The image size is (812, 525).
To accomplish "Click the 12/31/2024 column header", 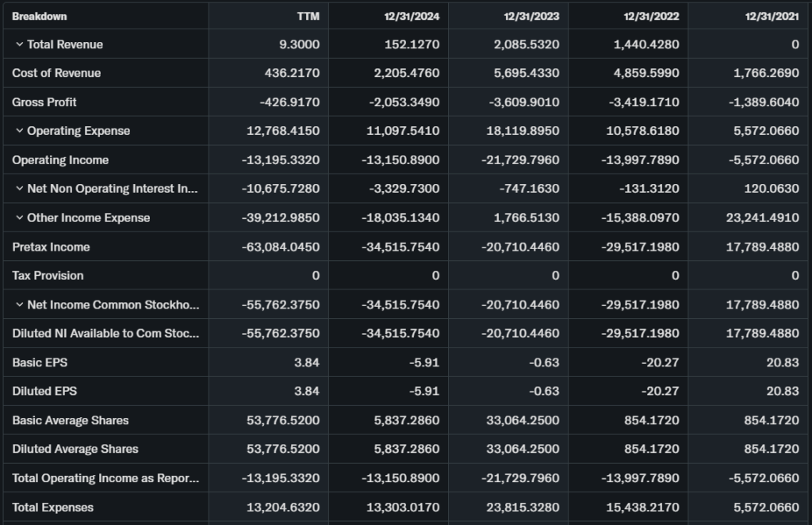I will (x=412, y=17).
